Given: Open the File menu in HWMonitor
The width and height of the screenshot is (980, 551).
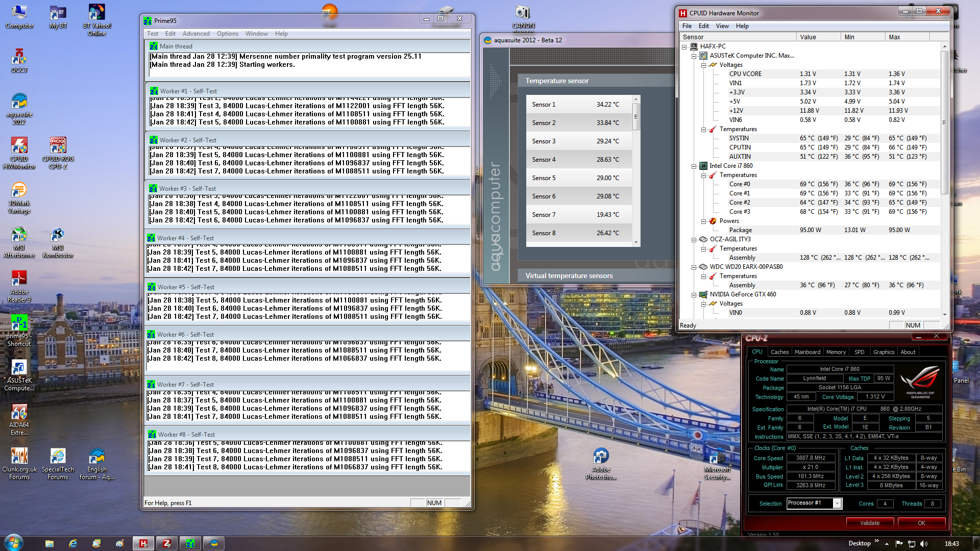Looking at the screenshot, I should click(687, 26).
